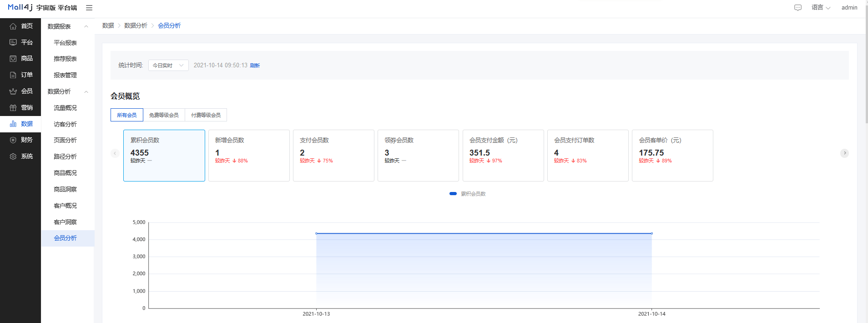Select the 免费等级会员 tab
This screenshot has width=868, height=323.
(x=164, y=115)
